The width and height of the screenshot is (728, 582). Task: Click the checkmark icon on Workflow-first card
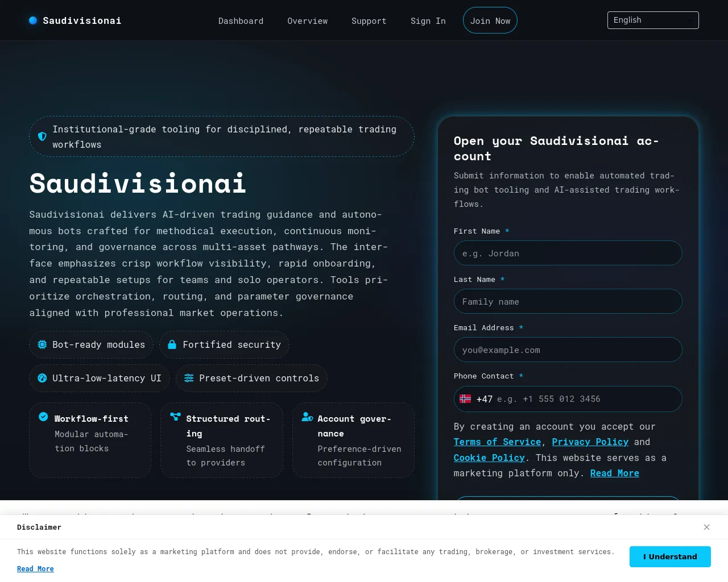pyautogui.click(x=43, y=417)
